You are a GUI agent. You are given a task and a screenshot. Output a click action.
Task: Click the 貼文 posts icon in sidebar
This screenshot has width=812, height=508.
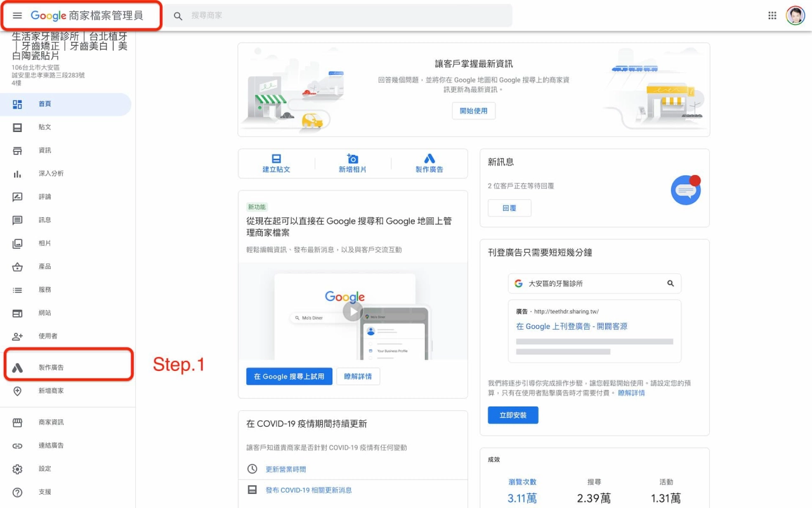pyautogui.click(x=18, y=127)
